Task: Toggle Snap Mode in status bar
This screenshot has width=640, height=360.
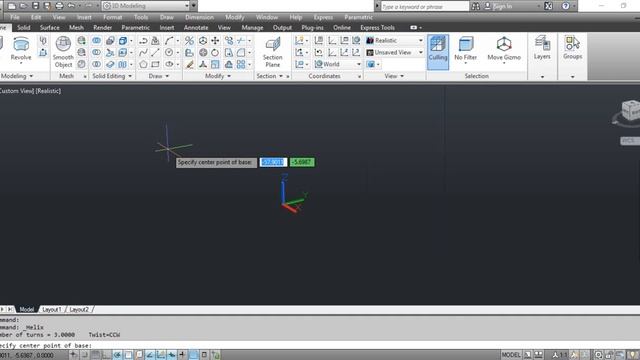Action: 84,355
